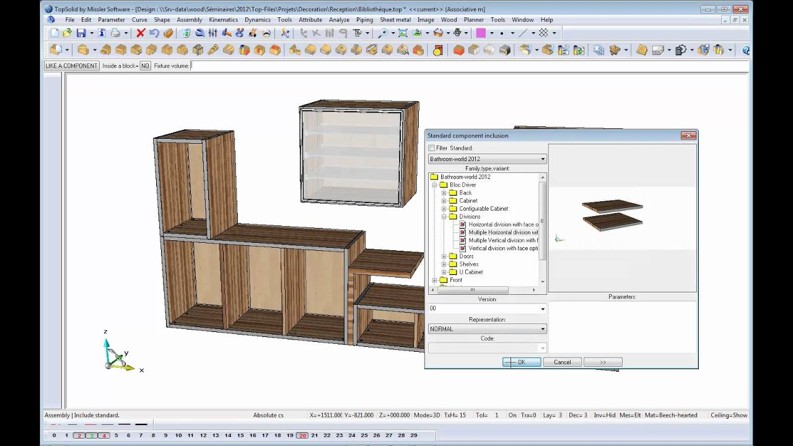
Task: Open the color swatch dropdown arrow
Action: (492, 33)
